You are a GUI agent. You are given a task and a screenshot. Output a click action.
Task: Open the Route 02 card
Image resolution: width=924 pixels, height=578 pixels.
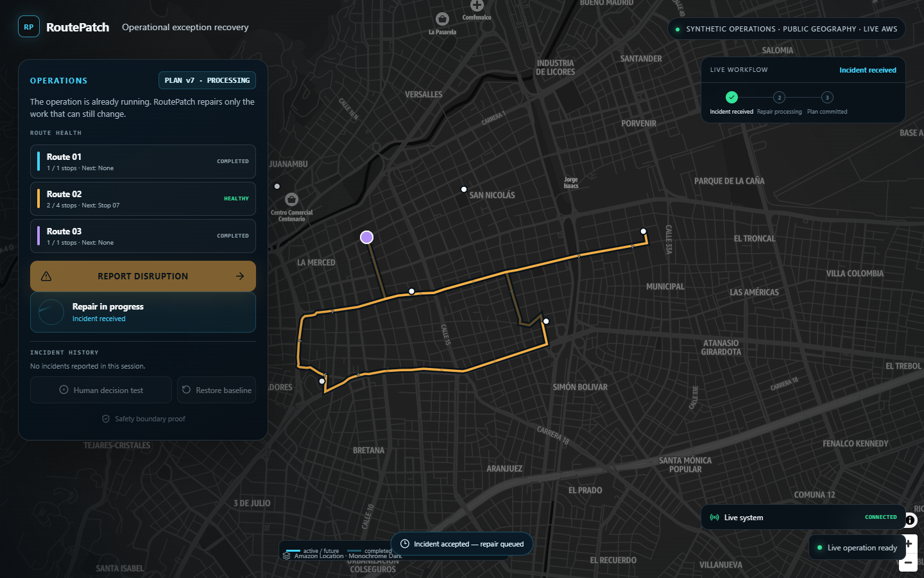pyautogui.click(x=143, y=198)
